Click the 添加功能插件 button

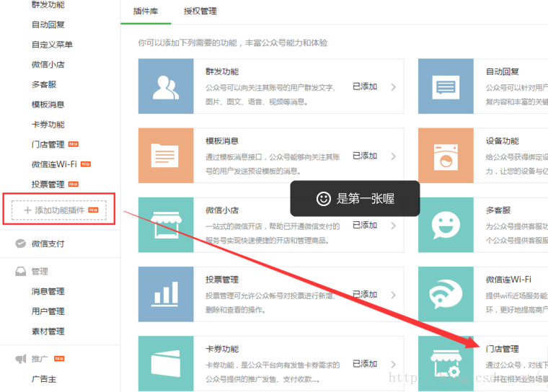pyautogui.click(x=58, y=210)
